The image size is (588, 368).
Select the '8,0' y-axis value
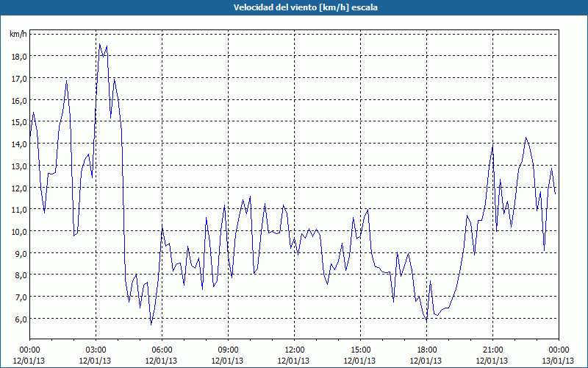click(x=21, y=275)
